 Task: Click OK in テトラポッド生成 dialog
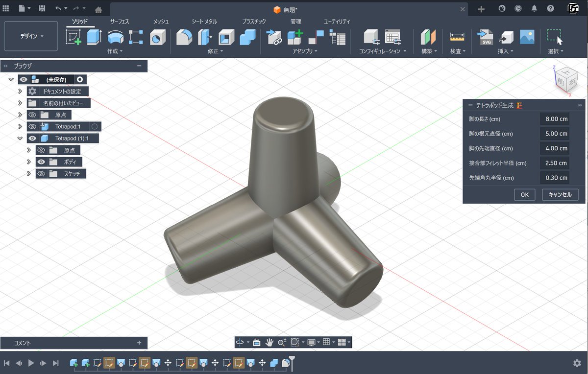coord(524,194)
